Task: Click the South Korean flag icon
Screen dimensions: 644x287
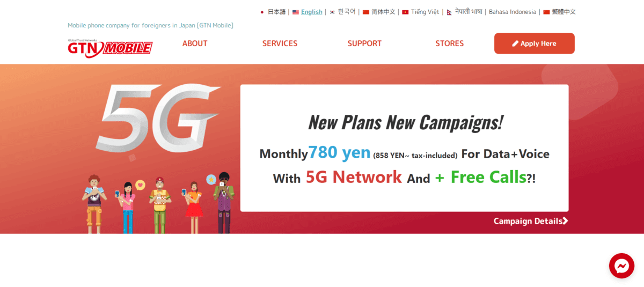Action: [333, 12]
